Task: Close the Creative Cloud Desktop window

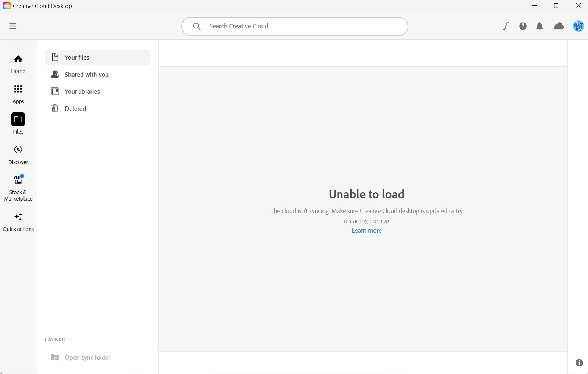Action: 579,6
